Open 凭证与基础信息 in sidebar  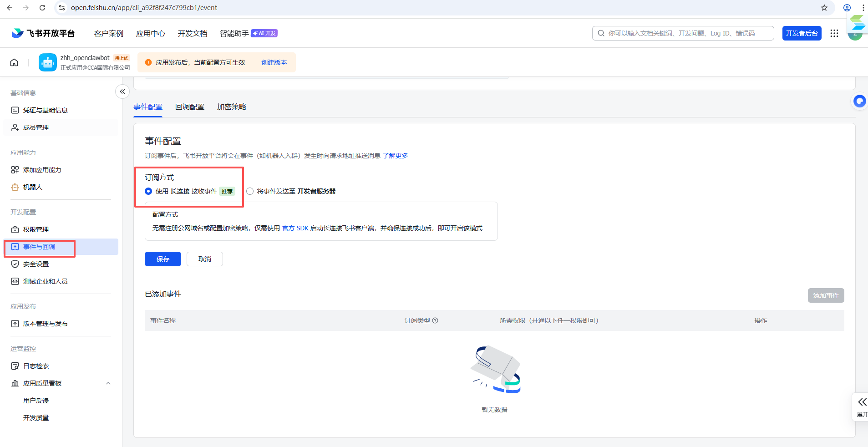pyautogui.click(x=46, y=110)
